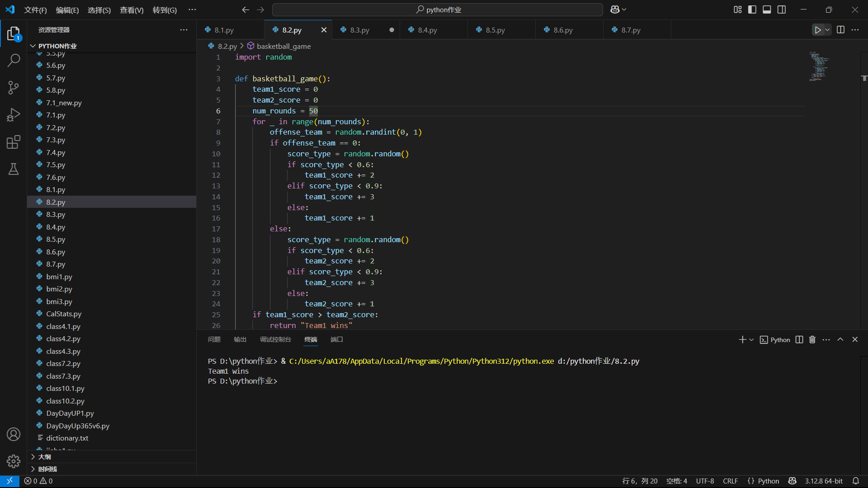This screenshot has width=868, height=488.
Task: Click the UTF-8 encoding status button
Action: 705,481
